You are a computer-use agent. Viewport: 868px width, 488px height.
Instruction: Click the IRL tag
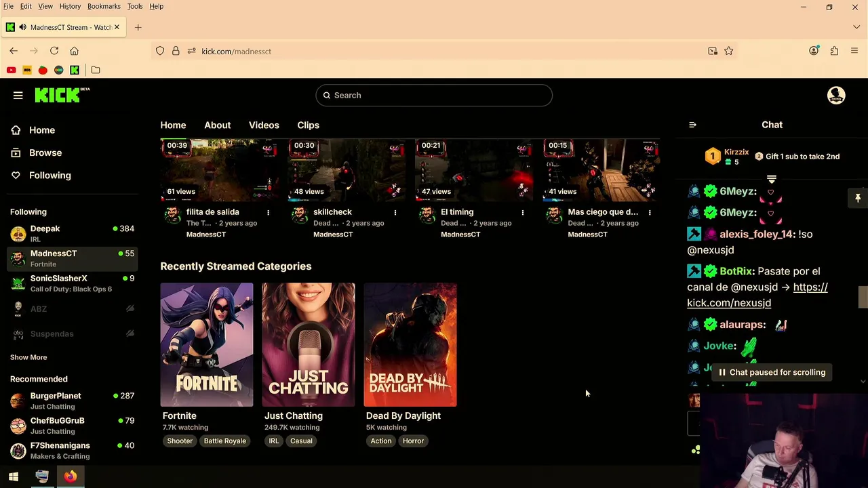pyautogui.click(x=274, y=441)
